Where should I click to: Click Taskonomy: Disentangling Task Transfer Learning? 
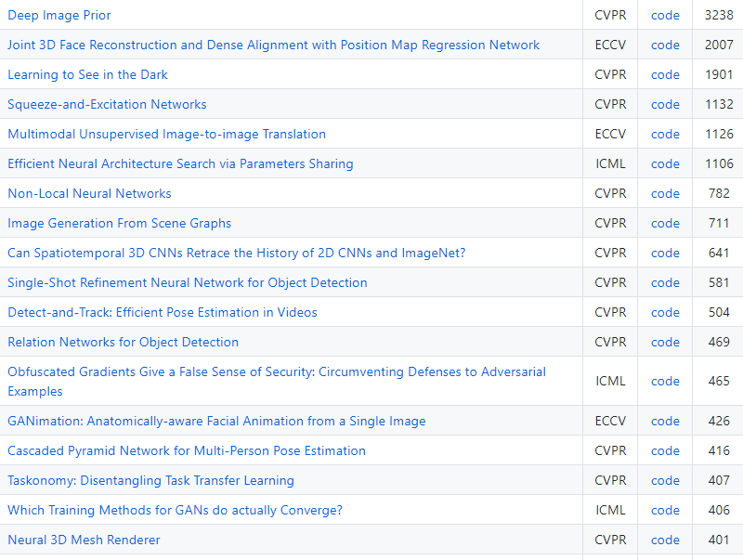point(150,480)
